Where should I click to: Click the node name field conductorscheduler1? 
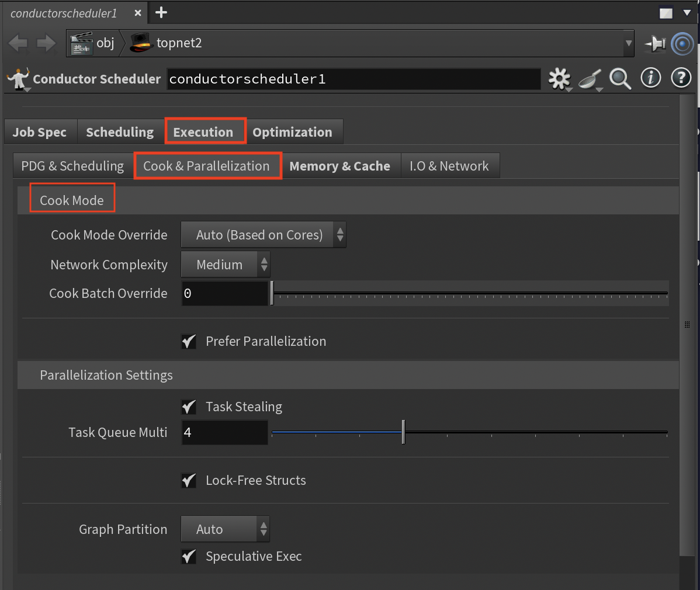pos(354,79)
